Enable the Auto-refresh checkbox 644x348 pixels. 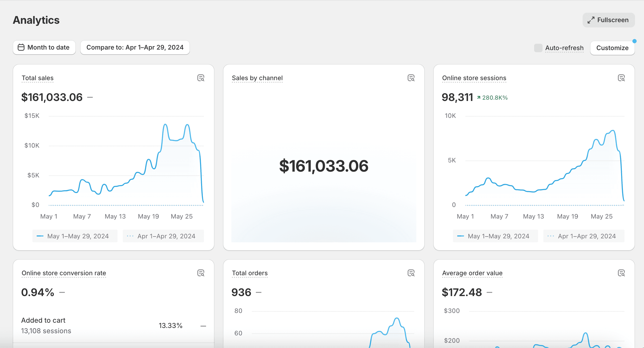(538, 48)
